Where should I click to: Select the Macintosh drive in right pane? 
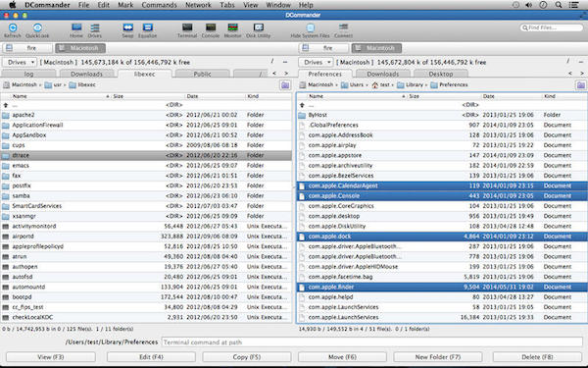pos(376,48)
